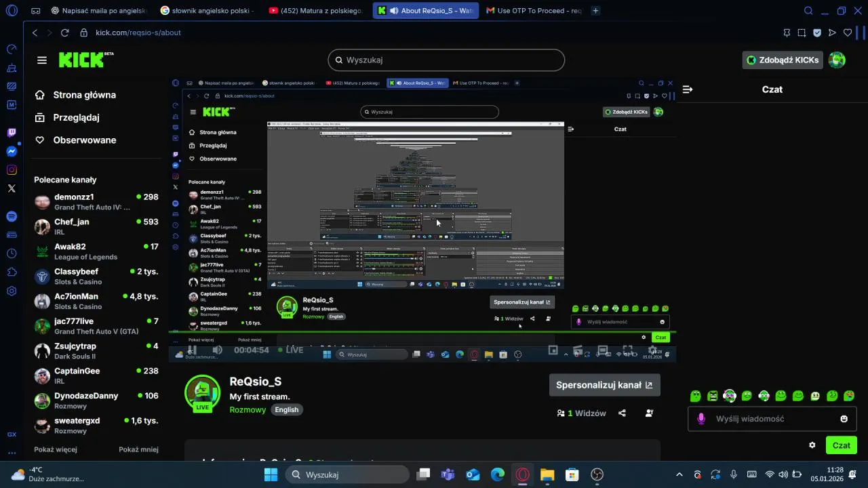Add page to bookmarks heart icon
The width and height of the screenshot is (868, 488).
[x=848, y=33]
